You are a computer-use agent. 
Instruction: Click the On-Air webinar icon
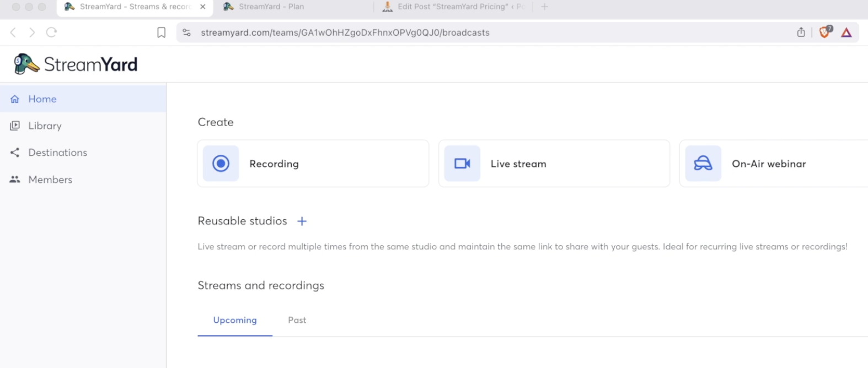coord(703,164)
